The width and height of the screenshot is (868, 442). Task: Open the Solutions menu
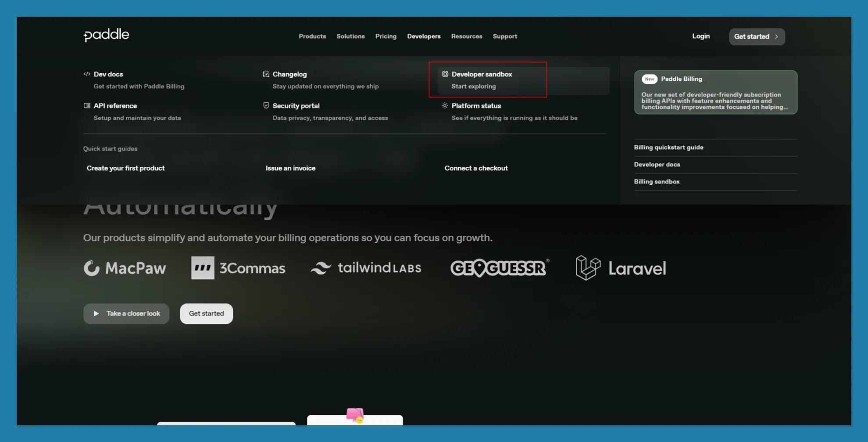(x=350, y=36)
